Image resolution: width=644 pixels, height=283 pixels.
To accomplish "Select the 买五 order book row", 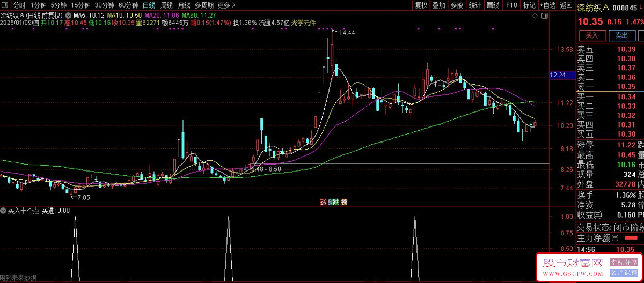I will [610, 134].
